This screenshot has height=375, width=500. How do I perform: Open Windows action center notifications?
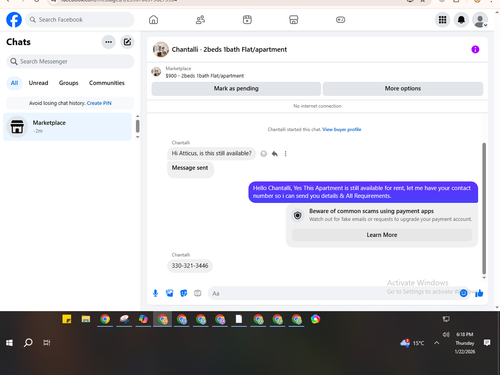pyautogui.click(x=487, y=343)
